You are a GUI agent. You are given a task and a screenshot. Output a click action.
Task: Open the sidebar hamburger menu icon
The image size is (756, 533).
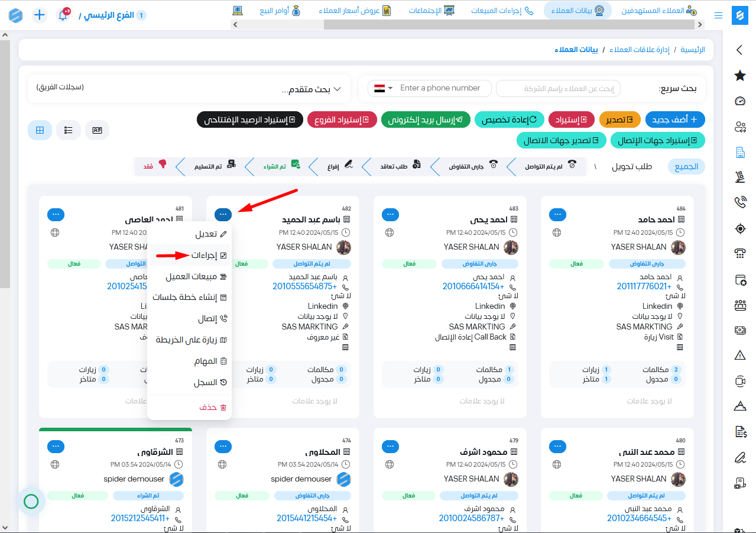point(718,15)
